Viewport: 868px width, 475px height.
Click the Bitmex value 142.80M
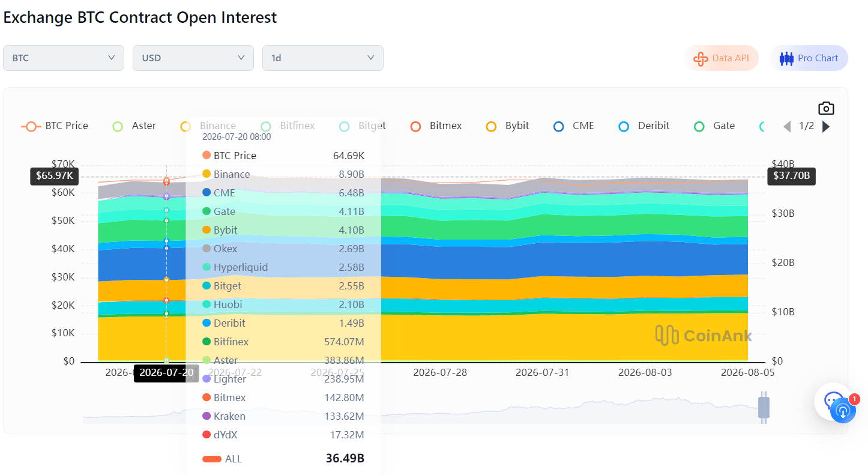343,398
